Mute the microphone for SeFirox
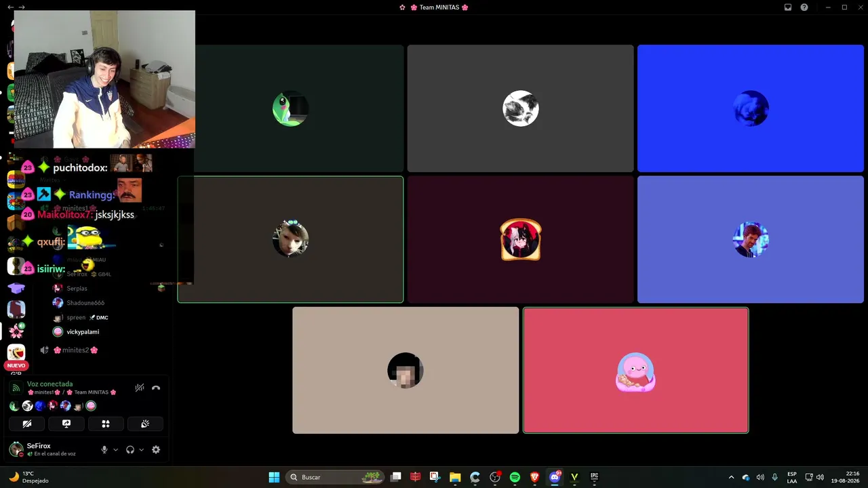Viewport: 868px width, 488px height. pos(104,449)
